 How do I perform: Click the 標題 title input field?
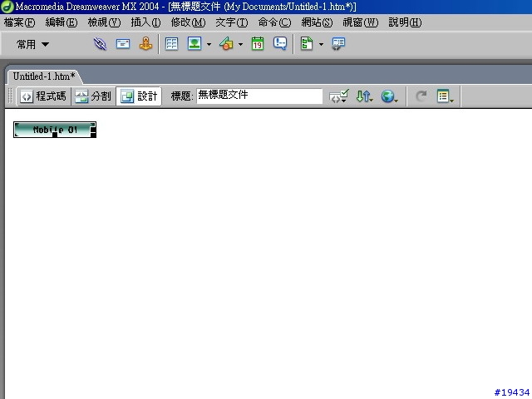pyautogui.click(x=259, y=96)
